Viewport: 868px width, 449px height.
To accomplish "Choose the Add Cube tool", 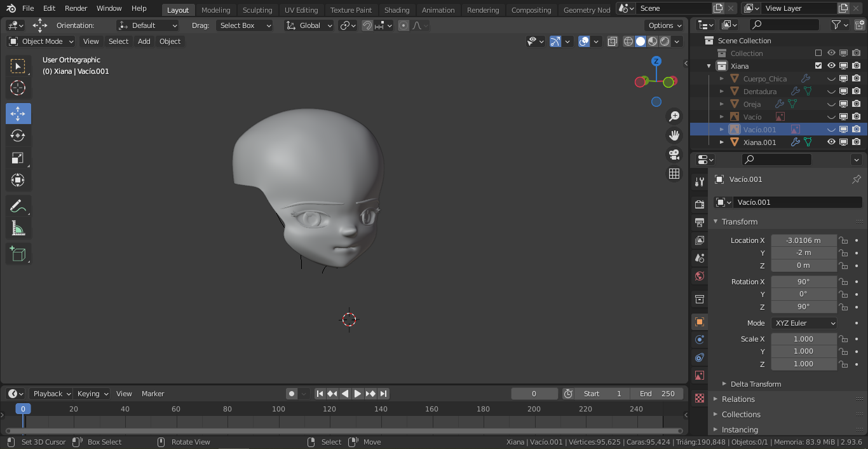I will (x=18, y=254).
